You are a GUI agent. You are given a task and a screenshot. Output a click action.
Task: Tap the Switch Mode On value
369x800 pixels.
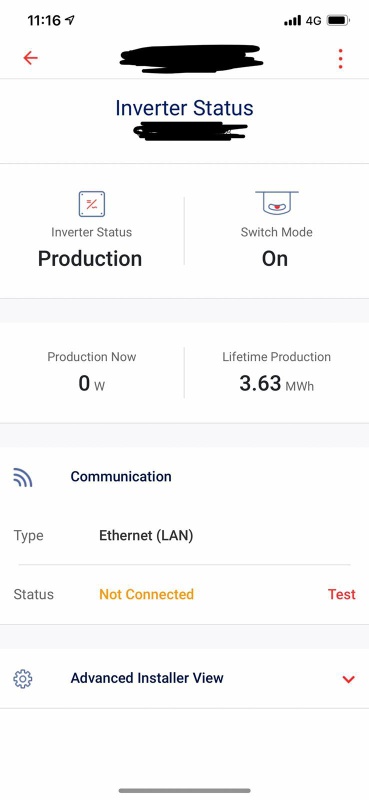click(x=275, y=259)
